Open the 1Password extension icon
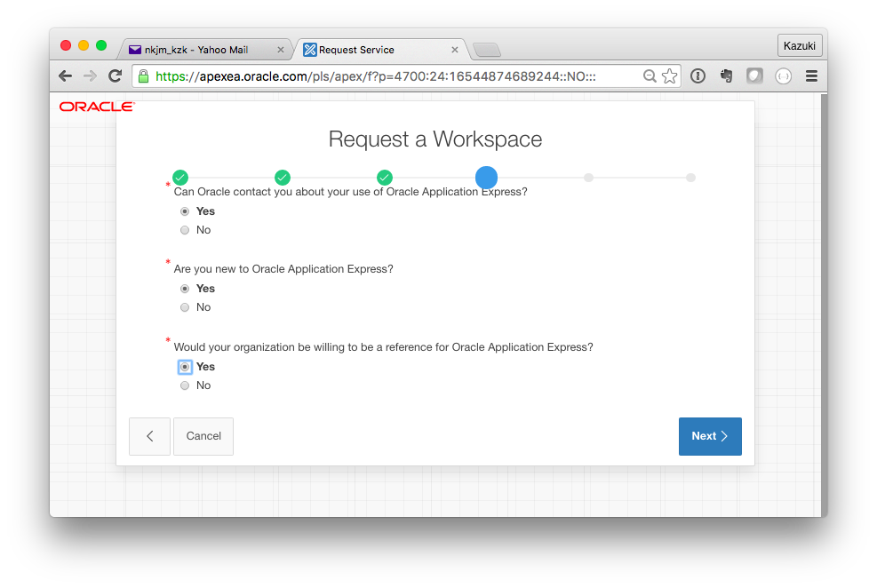This screenshot has height=588, width=877. (698, 76)
